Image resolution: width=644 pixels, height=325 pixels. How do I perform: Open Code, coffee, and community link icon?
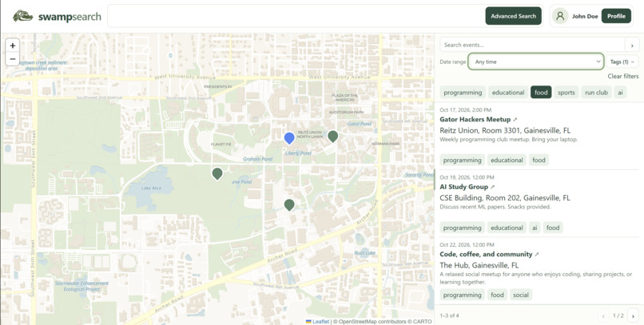[536, 255]
